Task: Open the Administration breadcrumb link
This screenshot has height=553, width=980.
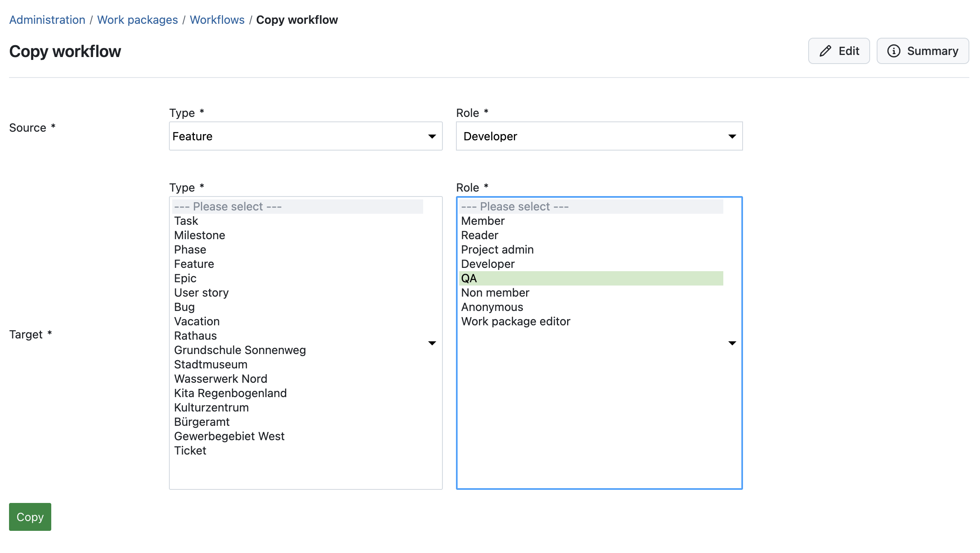Action: pos(47,19)
